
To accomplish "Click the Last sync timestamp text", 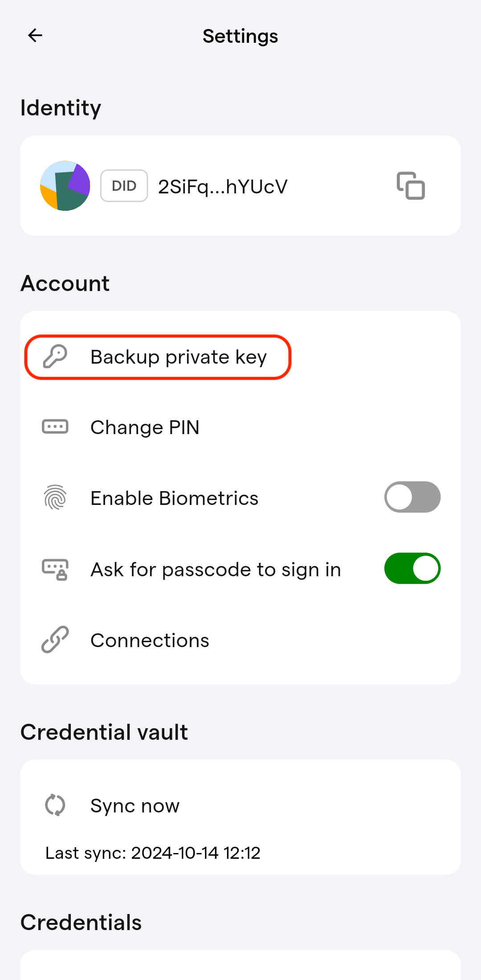I will [153, 853].
